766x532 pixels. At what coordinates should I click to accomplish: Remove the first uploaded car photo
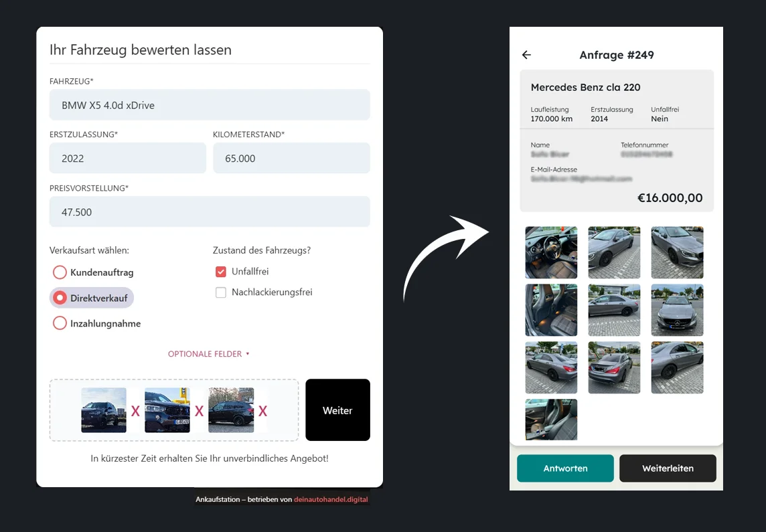(135, 411)
